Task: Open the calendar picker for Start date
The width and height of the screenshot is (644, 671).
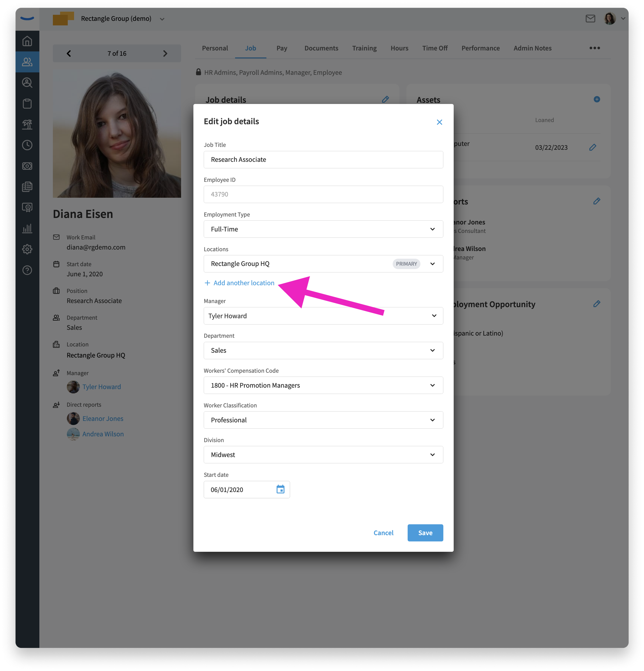Action: pyautogui.click(x=280, y=490)
